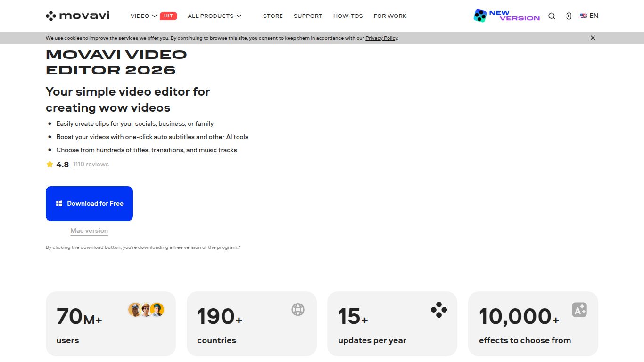644x362 pixels.
Task: Open the Store menu item
Action: click(x=273, y=16)
